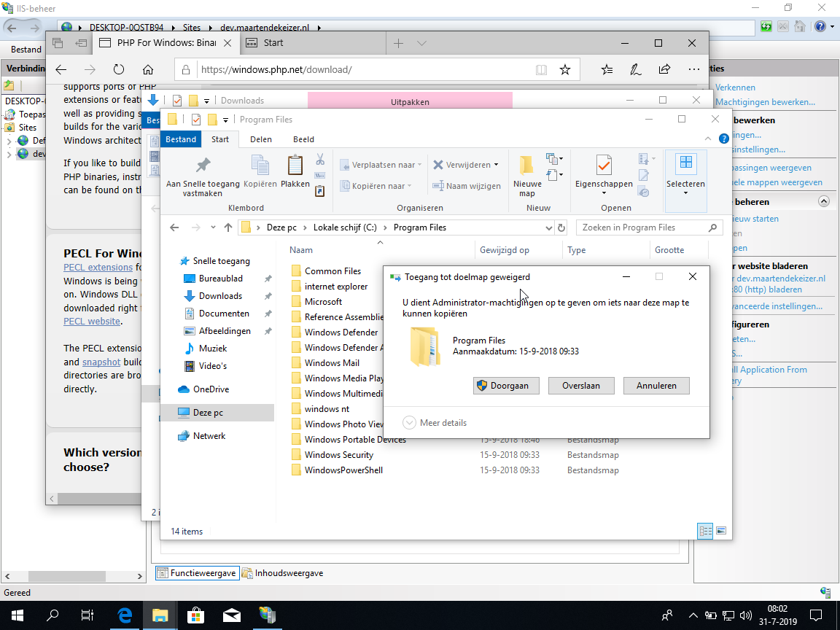Open OneDrive in the navigation pane
840x630 pixels.
tap(211, 389)
